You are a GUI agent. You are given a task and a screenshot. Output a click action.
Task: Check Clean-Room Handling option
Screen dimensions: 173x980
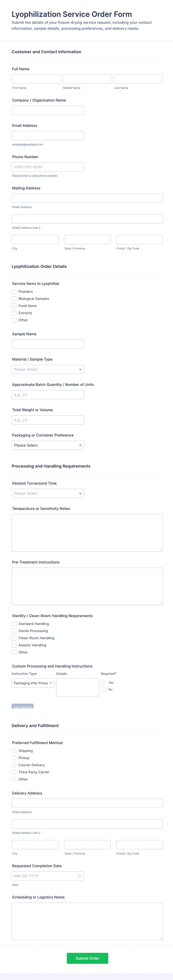pyautogui.click(x=14, y=638)
